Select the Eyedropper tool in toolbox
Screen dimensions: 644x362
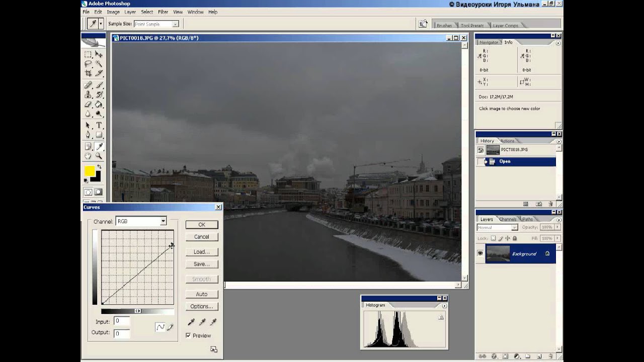click(99, 147)
